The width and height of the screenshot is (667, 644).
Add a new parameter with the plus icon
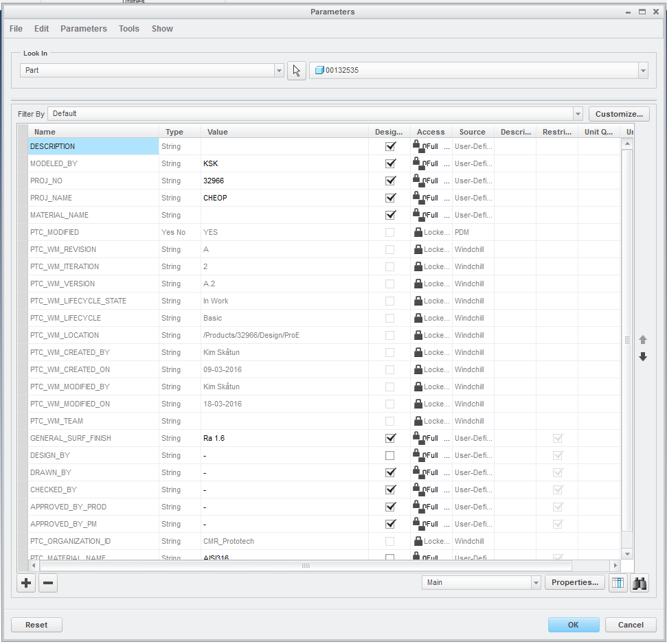[26, 583]
